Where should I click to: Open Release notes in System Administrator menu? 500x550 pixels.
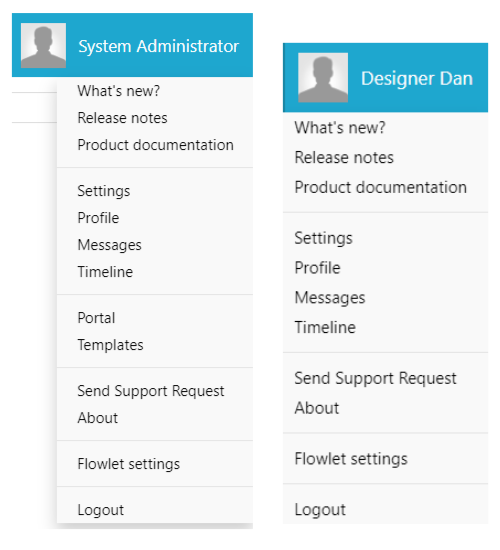[122, 118]
